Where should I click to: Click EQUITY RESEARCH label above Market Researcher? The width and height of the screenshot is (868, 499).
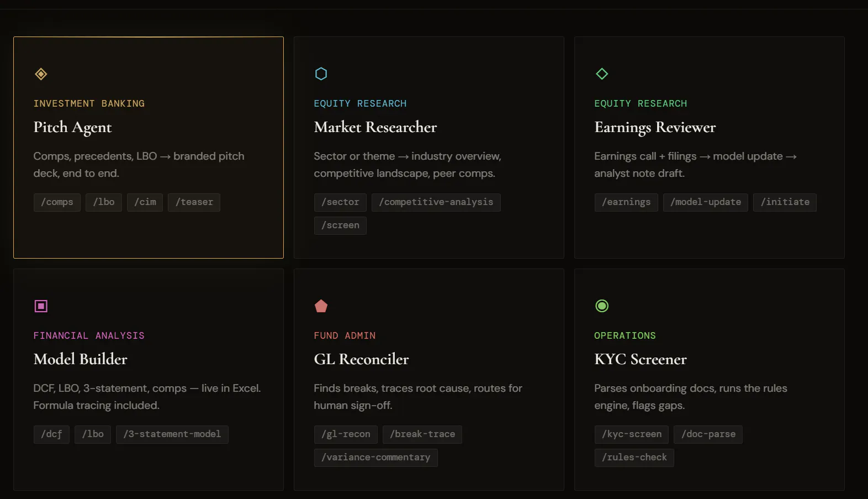pyautogui.click(x=360, y=104)
